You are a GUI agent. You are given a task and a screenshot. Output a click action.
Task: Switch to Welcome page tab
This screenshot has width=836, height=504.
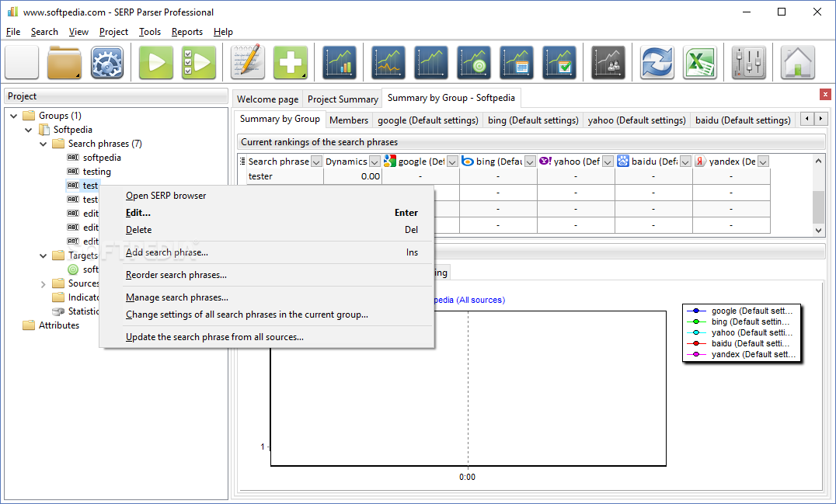pos(267,99)
